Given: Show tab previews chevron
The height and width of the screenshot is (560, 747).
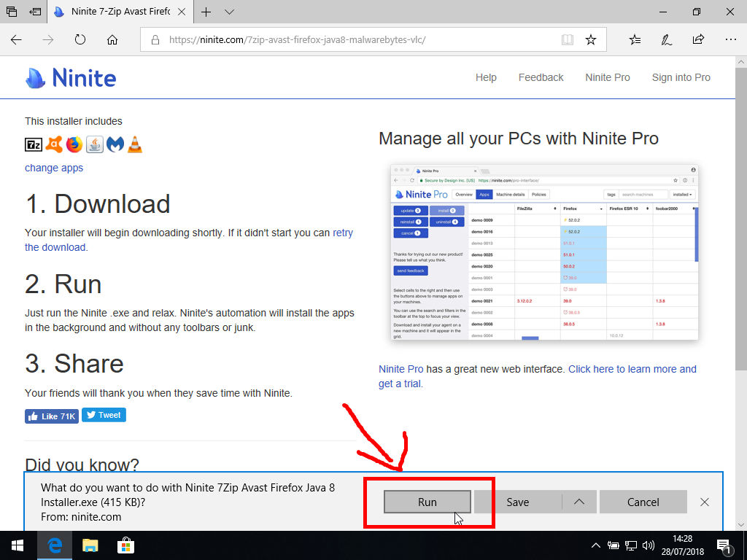Looking at the screenshot, I should click(229, 12).
